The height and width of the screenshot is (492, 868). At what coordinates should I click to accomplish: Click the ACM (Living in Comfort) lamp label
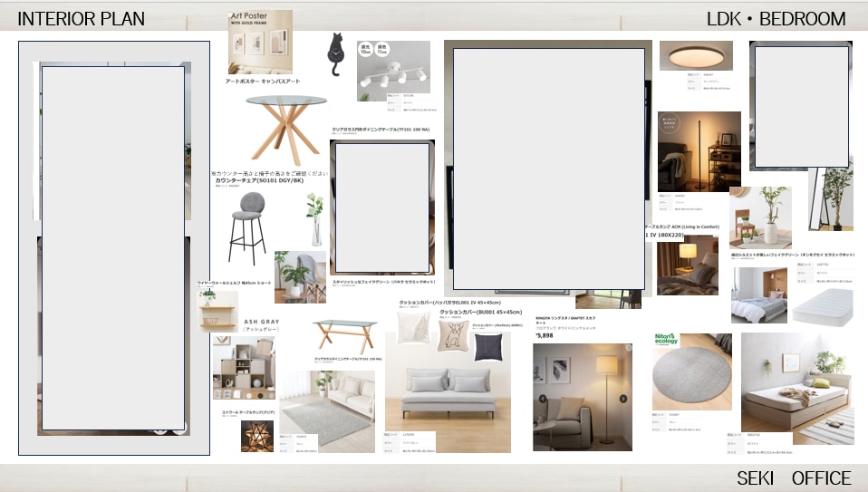682,227
